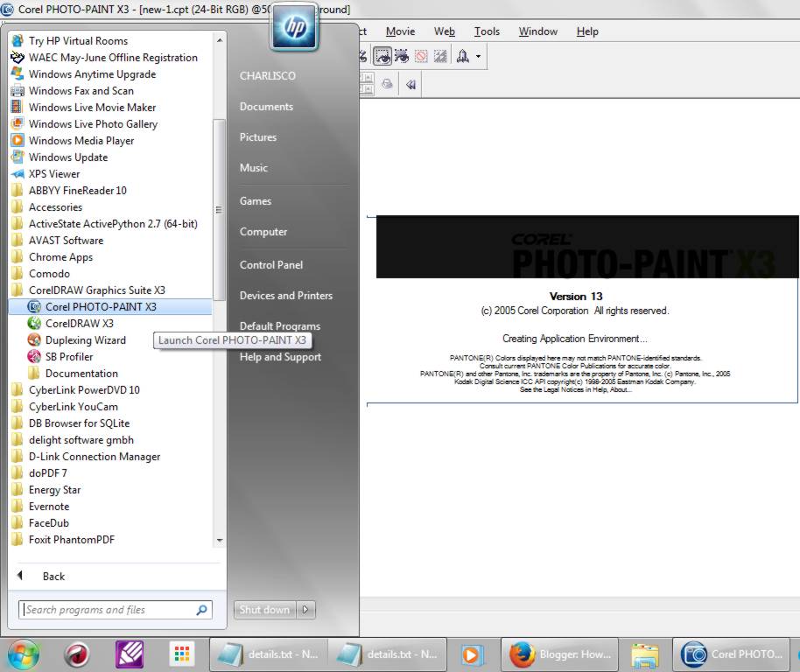800x672 pixels.
Task: Click the double left-arrow rollup icon on toolbar
Action: (x=411, y=84)
